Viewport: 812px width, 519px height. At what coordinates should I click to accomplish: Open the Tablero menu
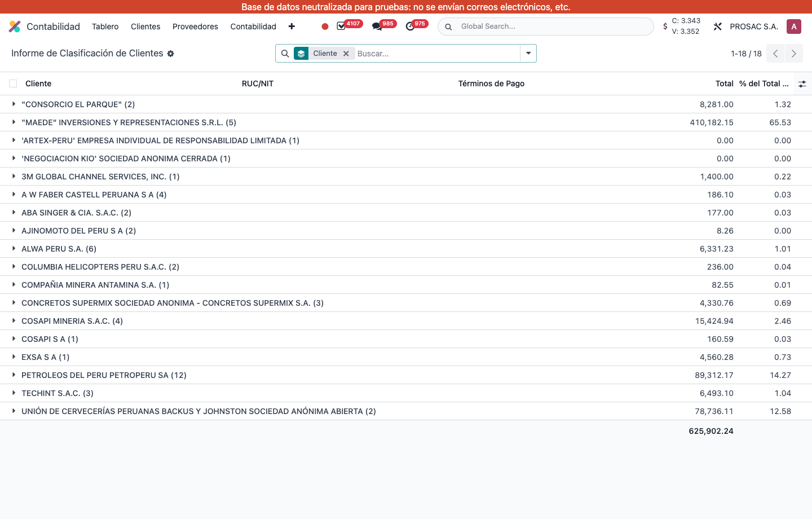pyautogui.click(x=105, y=27)
